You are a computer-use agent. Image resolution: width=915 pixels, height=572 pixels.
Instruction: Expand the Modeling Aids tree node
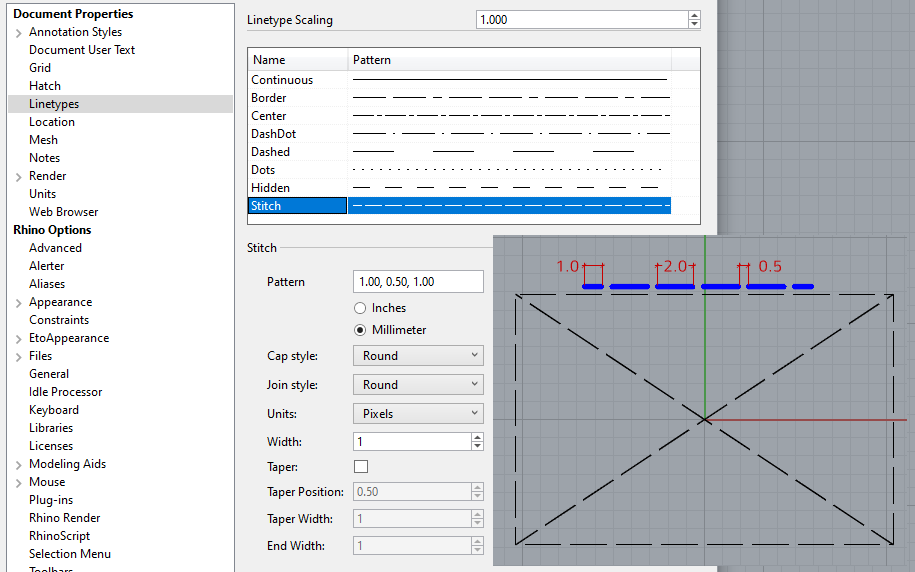tap(18, 465)
